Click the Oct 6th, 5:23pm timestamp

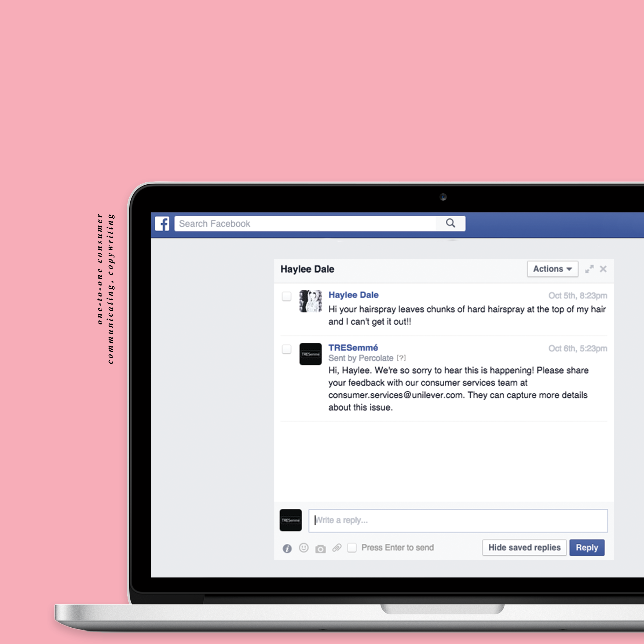click(578, 349)
